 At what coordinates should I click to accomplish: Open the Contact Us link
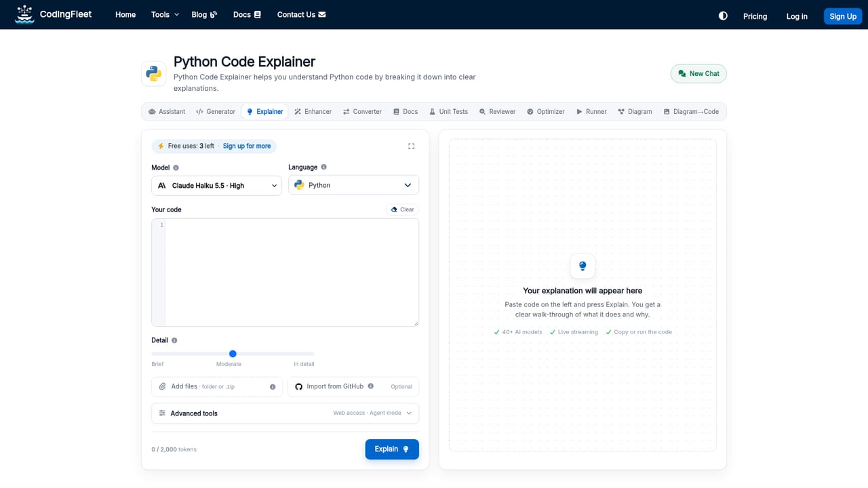tap(301, 15)
